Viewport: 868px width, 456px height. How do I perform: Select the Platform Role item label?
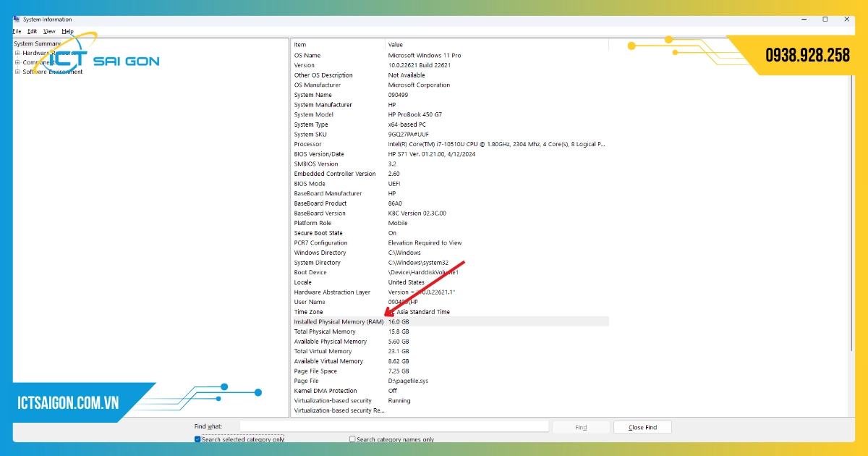312,223
